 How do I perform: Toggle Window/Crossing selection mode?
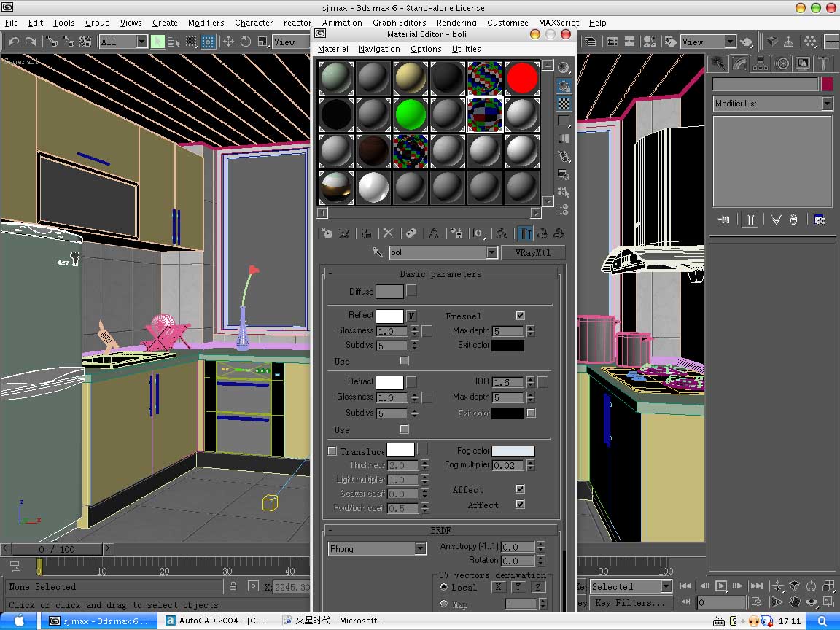click(208, 42)
